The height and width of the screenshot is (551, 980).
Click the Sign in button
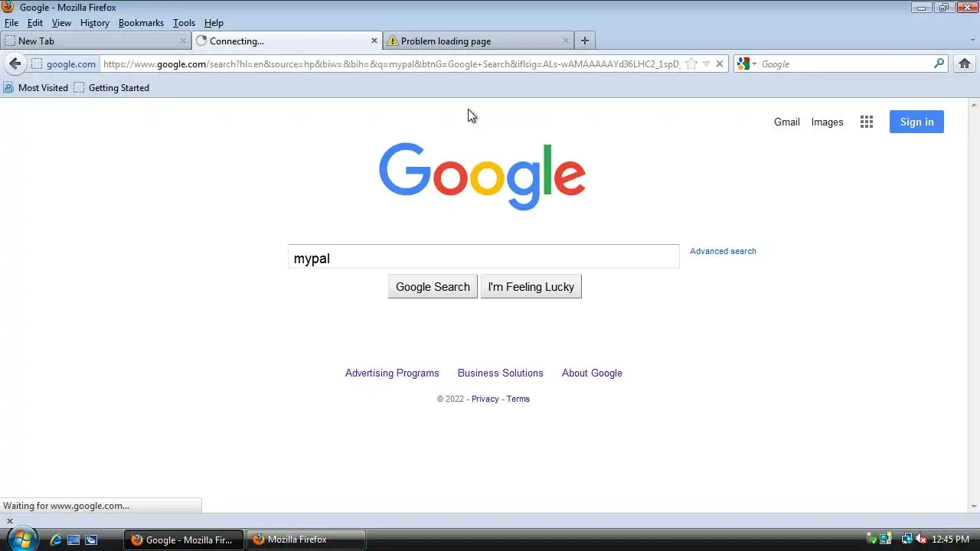pyautogui.click(x=916, y=122)
